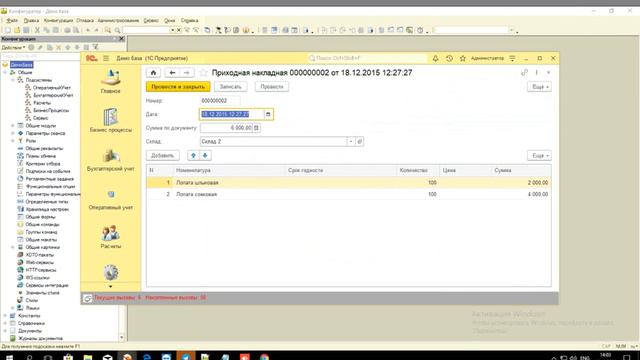The image size is (640, 360).
Task: Move table row up with blue arrow
Action: click(193, 156)
